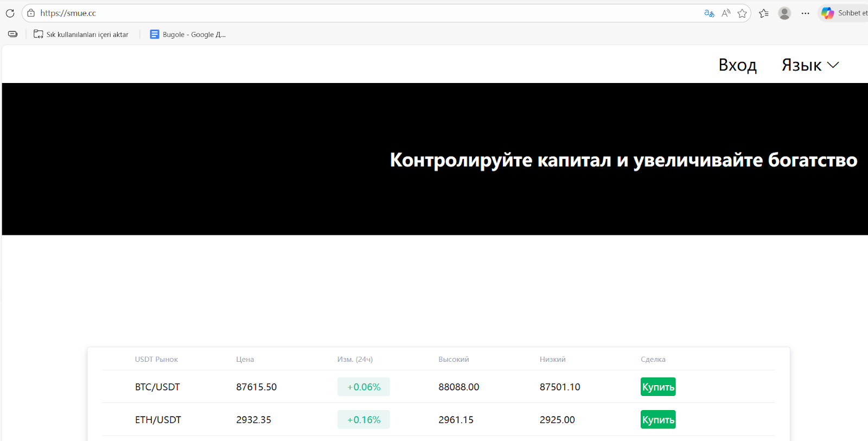Open Sık kullanılanları içeri aktar bookmark
Screen dimensions: 868x441
[81, 34]
